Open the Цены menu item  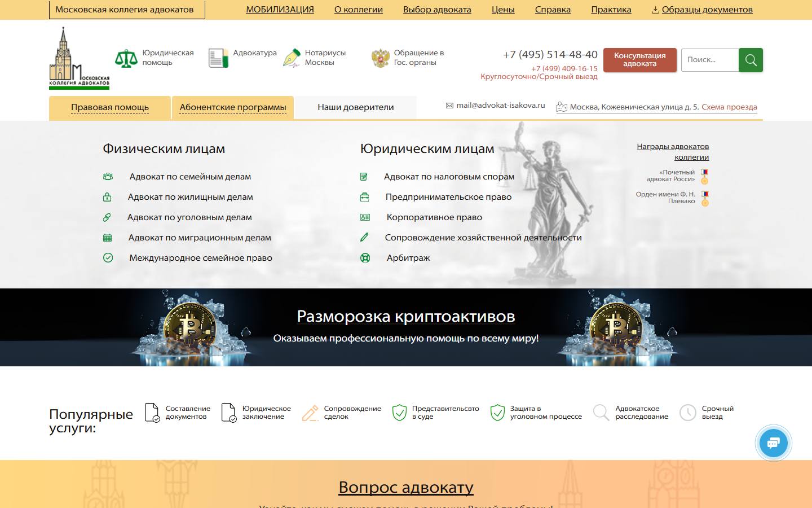(x=503, y=10)
